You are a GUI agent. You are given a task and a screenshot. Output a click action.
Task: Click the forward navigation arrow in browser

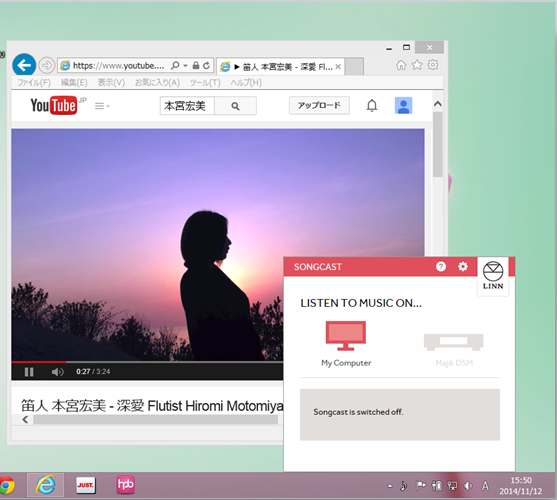click(47, 65)
